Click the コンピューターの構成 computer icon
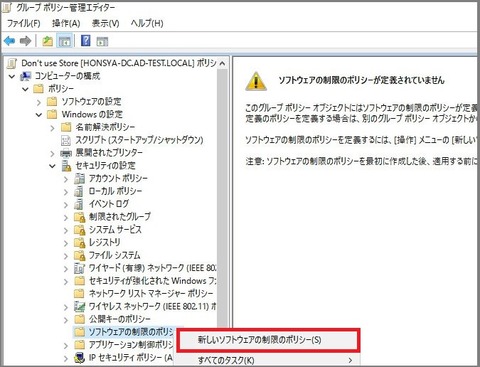Viewport: 480px width, 367px height. tap(26, 76)
